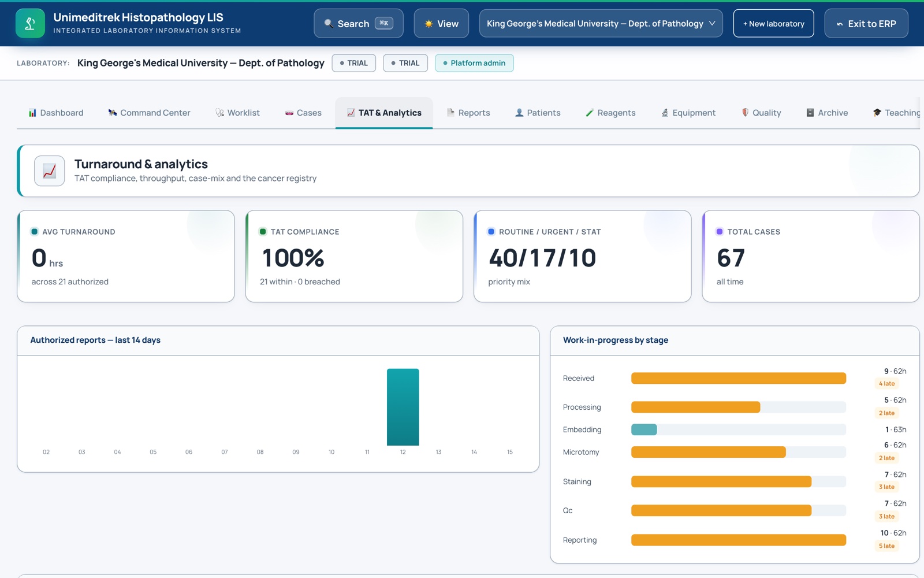Click the Turnaround & analytics header chart icon

point(50,171)
